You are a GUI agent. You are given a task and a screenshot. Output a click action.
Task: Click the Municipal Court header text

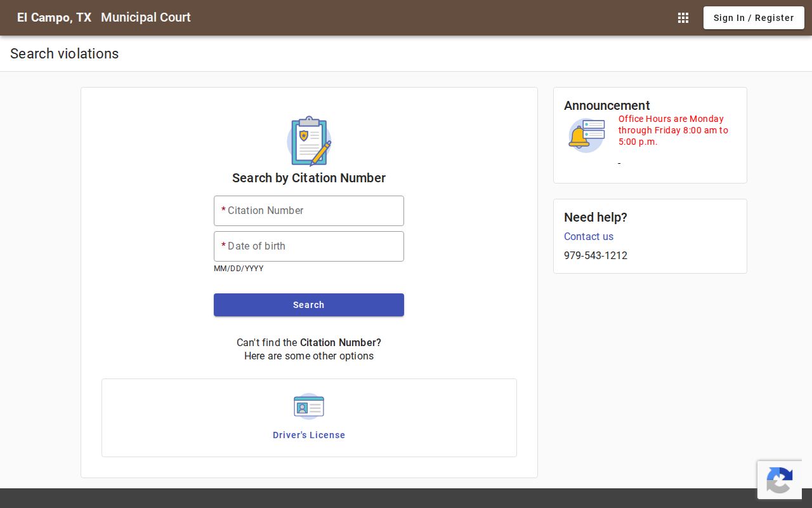click(x=146, y=18)
